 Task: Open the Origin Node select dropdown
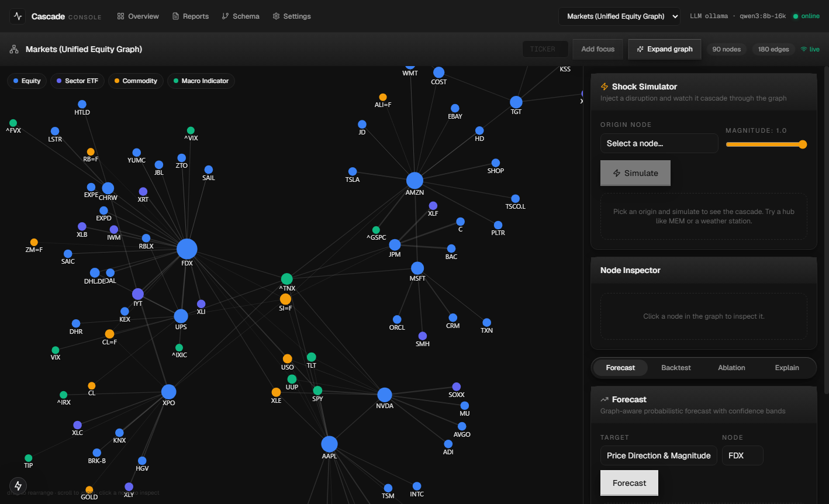tap(659, 143)
